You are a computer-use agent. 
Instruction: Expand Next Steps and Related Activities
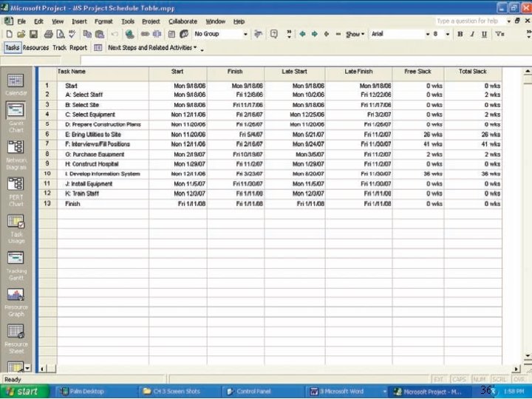152,48
